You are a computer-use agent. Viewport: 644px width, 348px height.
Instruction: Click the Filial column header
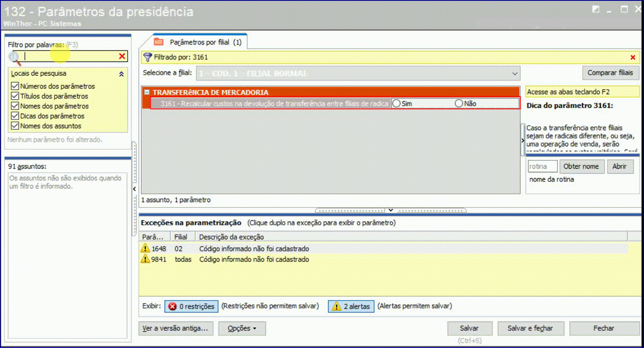click(182, 237)
